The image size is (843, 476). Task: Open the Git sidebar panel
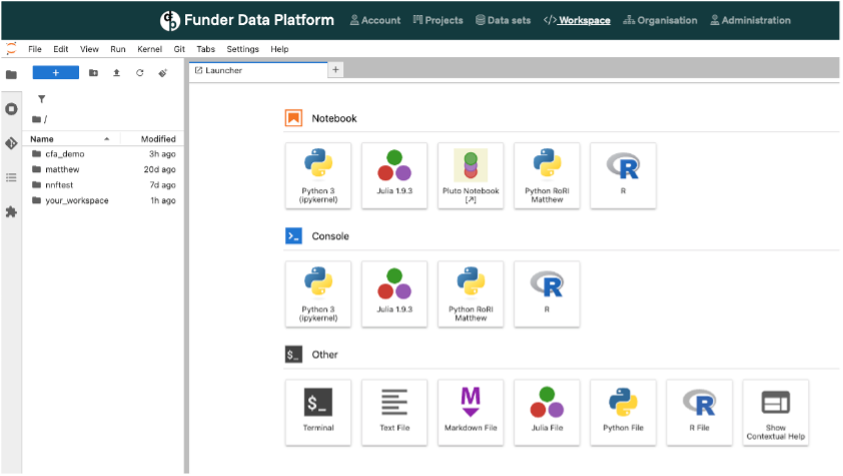(x=11, y=143)
